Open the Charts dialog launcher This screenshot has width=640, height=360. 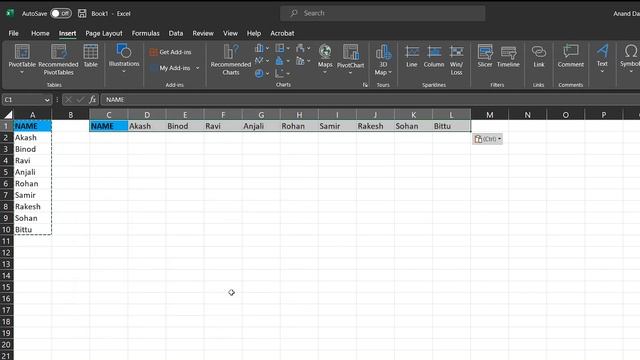coord(365,85)
